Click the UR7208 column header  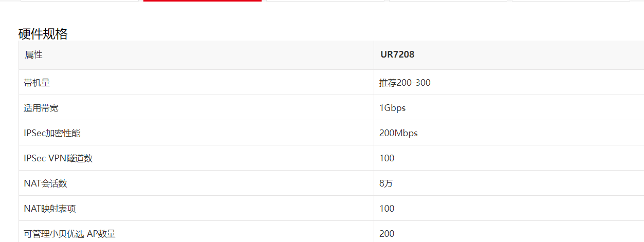point(397,55)
